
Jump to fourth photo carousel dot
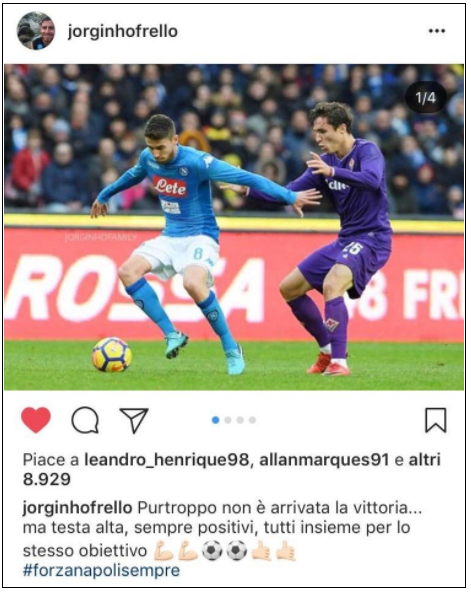(x=252, y=420)
